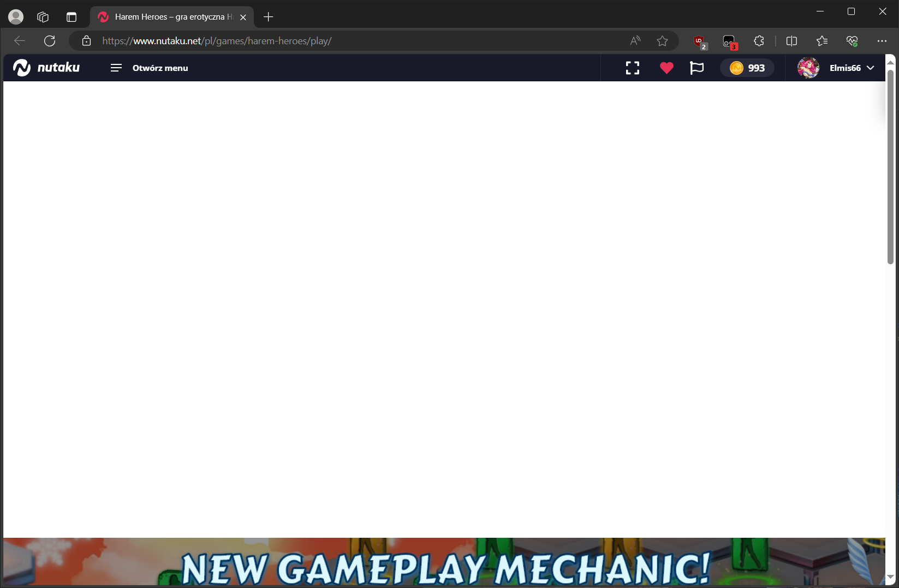899x588 pixels.
Task: Open the Favorites list icon
Action: (821, 41)
